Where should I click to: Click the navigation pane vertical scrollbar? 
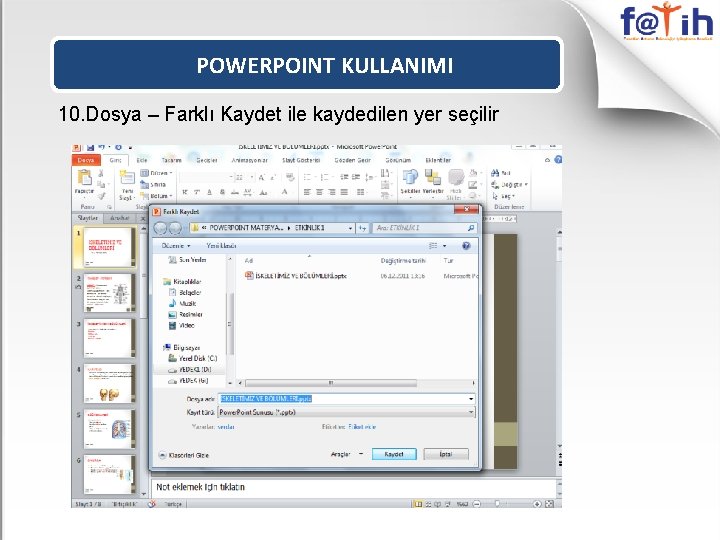pyautogui.click(x=231, y=323)
